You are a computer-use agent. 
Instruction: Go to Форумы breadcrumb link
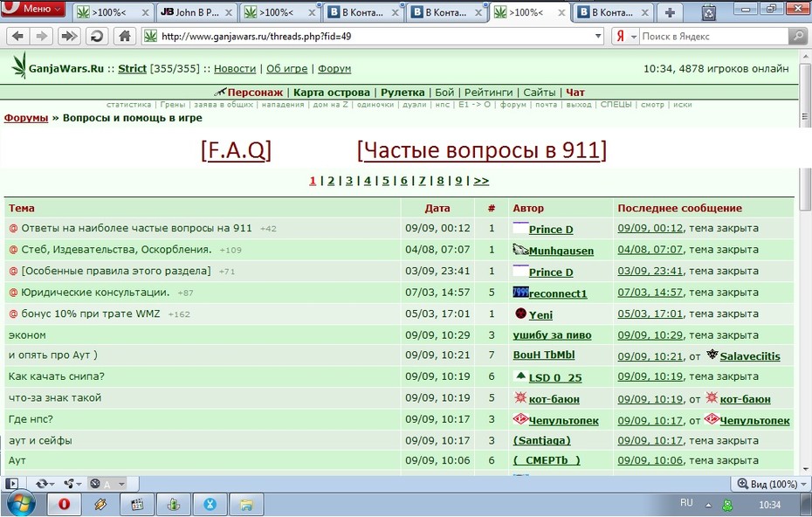pyautogui.click(x=26, y=118)
